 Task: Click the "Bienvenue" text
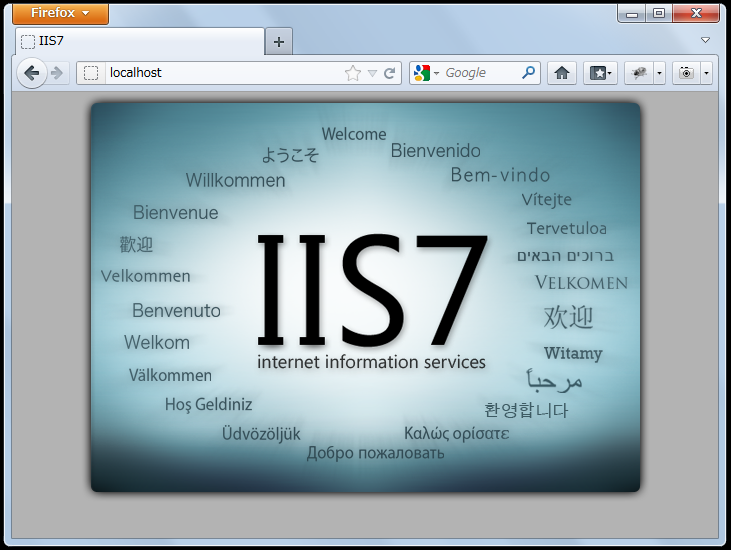coord(176,213)
